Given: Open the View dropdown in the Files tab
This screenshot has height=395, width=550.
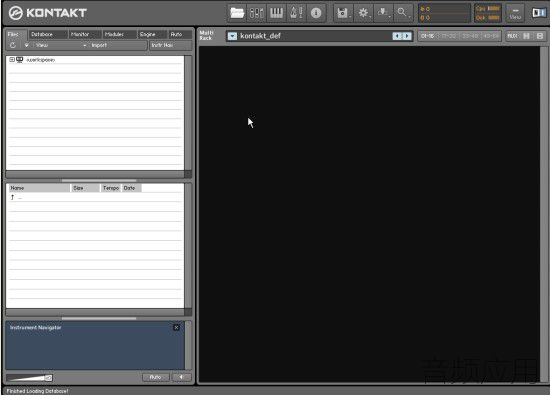Looking at the screenshot, I should pyautogui.click(x=54, y=45).
